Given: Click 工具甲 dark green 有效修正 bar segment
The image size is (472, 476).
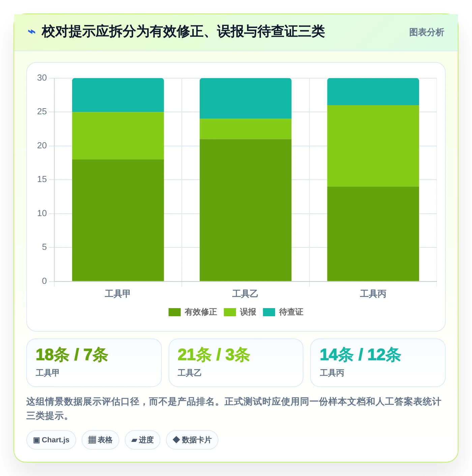Looking at the screenshot, I should pyautogui.click(x=118, y=220).
